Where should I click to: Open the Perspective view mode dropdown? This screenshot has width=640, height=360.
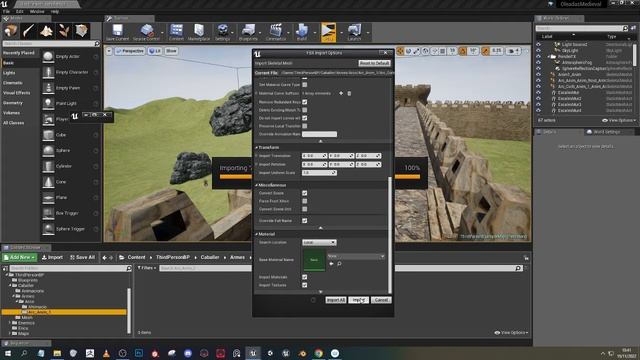(130, 51)
